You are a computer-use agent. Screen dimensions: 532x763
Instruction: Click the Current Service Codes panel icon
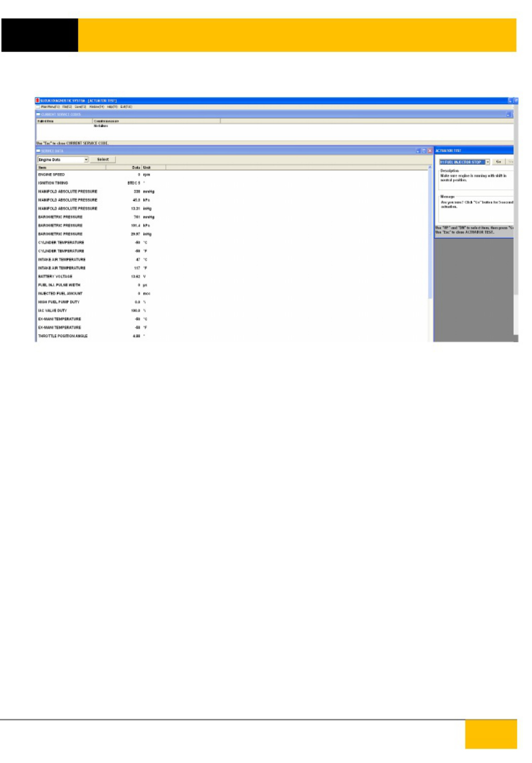[38, 114]
